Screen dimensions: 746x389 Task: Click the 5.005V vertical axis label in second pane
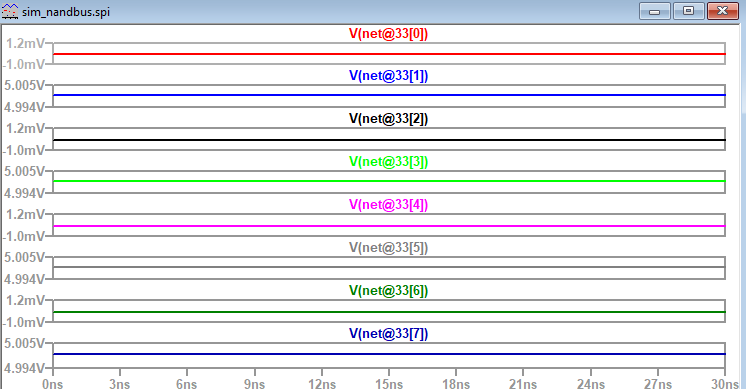click(x=24, y=85)
